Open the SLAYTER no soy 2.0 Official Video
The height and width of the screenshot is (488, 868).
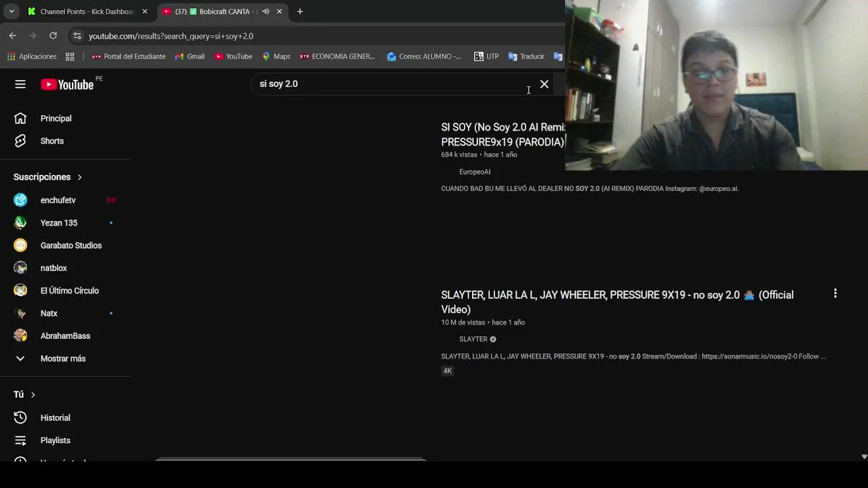617,302
